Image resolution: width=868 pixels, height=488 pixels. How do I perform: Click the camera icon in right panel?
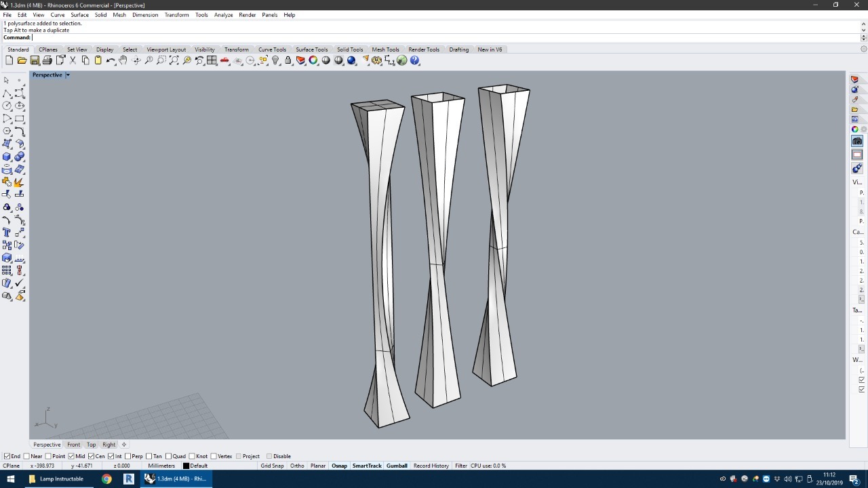pos(857,141)
